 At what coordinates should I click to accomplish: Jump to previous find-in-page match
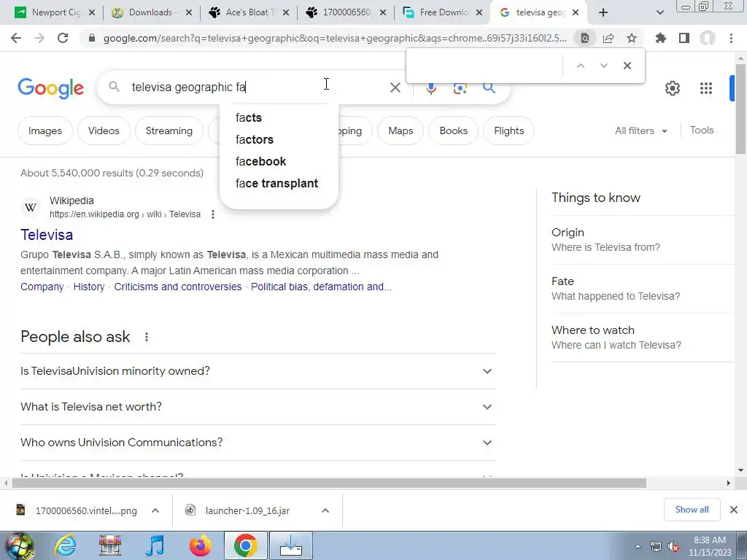click(580, 66)
